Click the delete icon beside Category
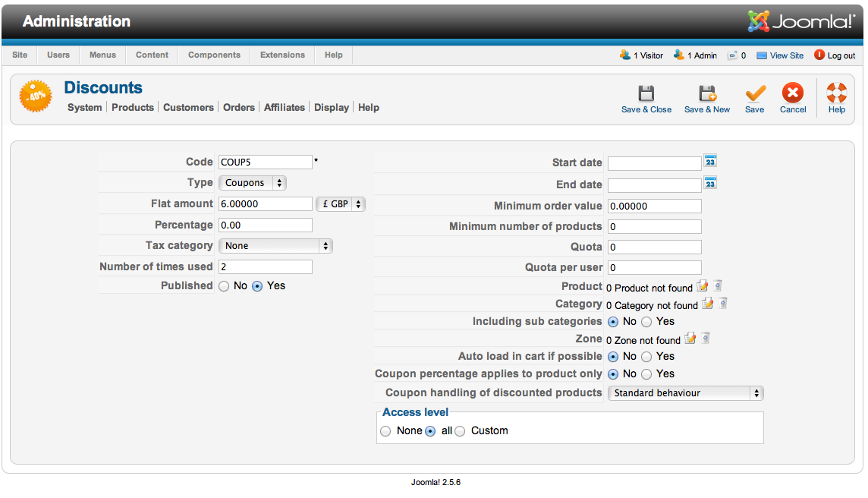 (x=723, y=304)
